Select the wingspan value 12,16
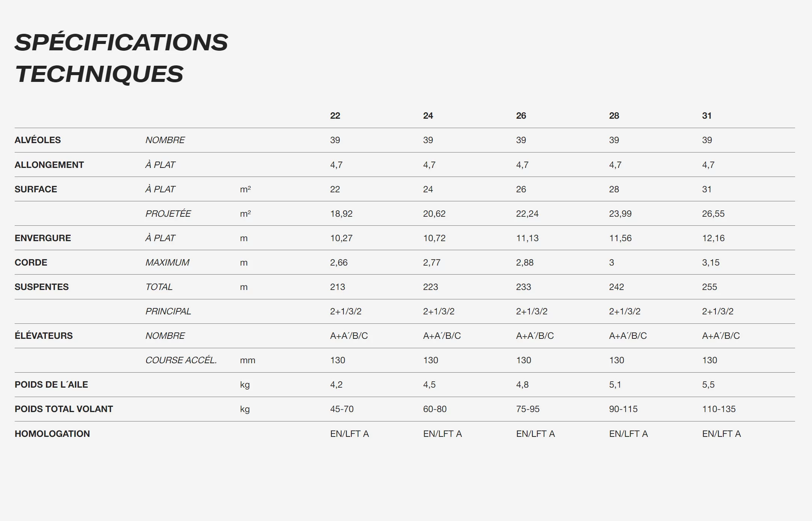The height and width of the screenshot is (521, 812). [713, 238]
